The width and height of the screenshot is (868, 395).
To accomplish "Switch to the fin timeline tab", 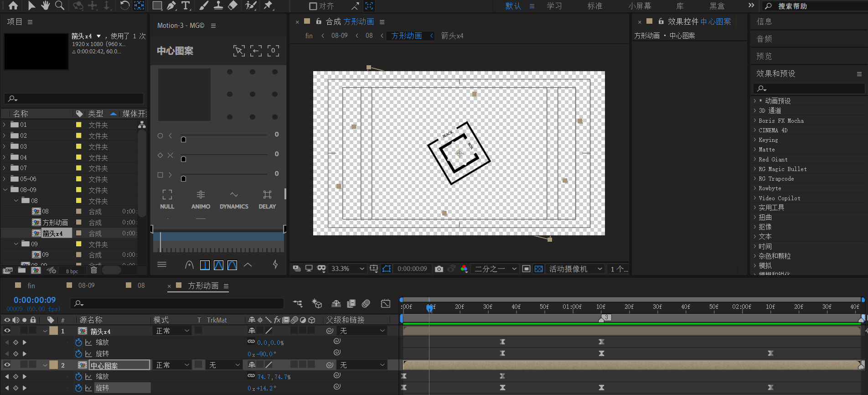I will point(31,286).
